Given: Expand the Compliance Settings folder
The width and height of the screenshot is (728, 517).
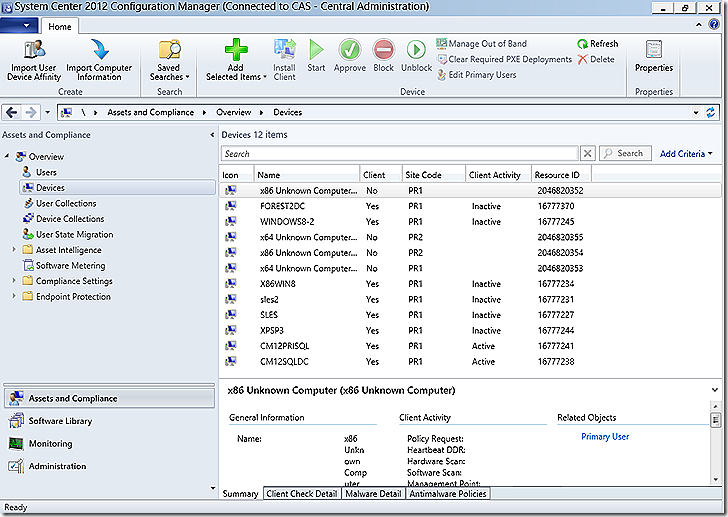Looking at the screenshot, I should (15, 281).
